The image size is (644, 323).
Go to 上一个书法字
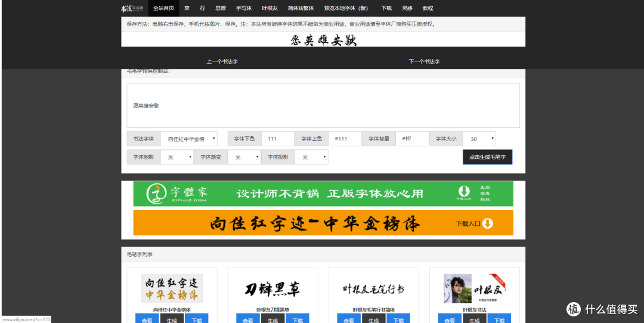point(222,61)
